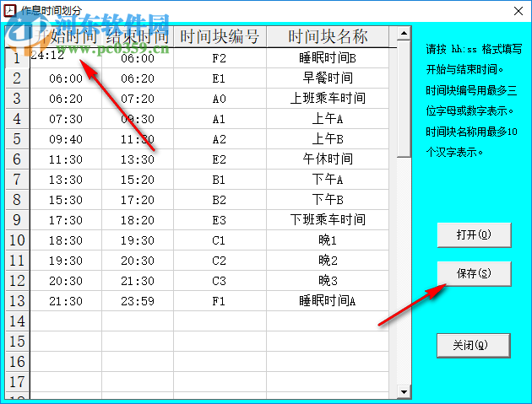Click block code A0
Image resolution: width=532 pixels, height=404 pixels.
[x=220, y=99]
